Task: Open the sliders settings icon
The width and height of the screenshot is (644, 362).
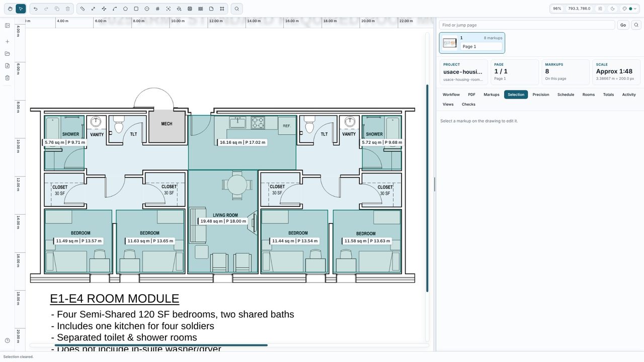Action: click(600, 9)
